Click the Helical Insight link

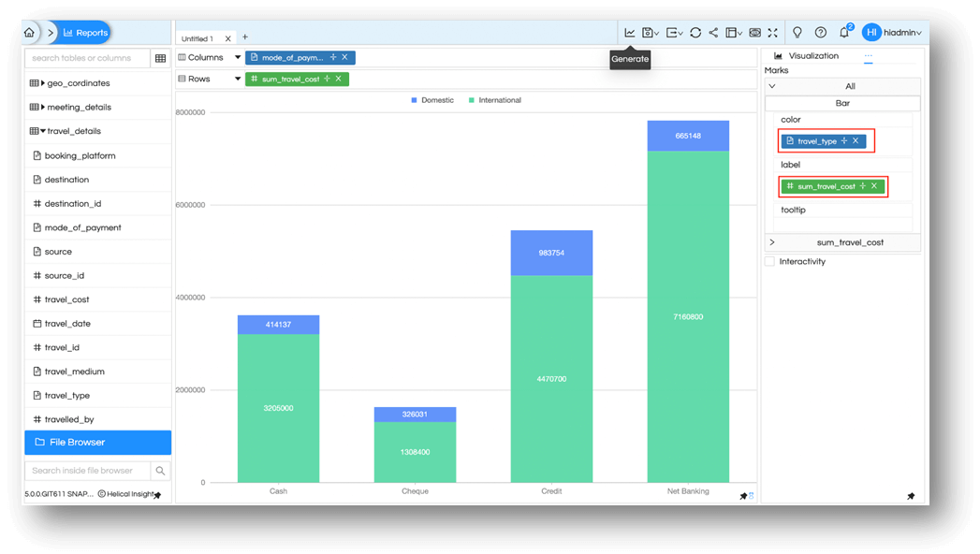pos(126,494)
